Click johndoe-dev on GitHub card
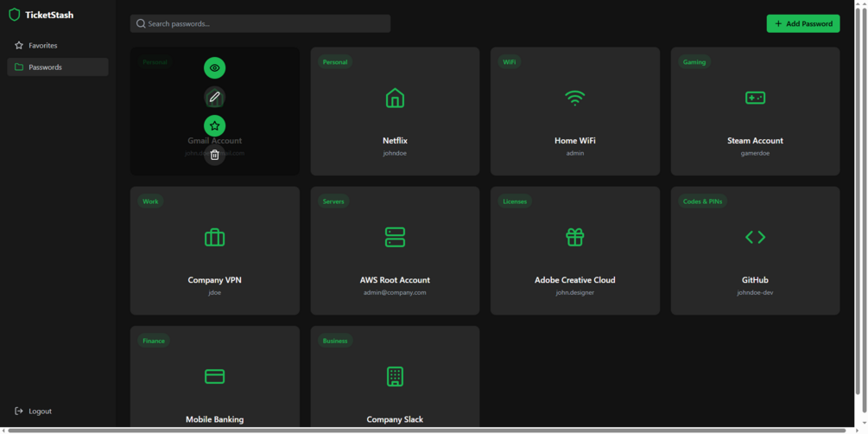Viewport: 868px width, 434px height. click(755, 292)
